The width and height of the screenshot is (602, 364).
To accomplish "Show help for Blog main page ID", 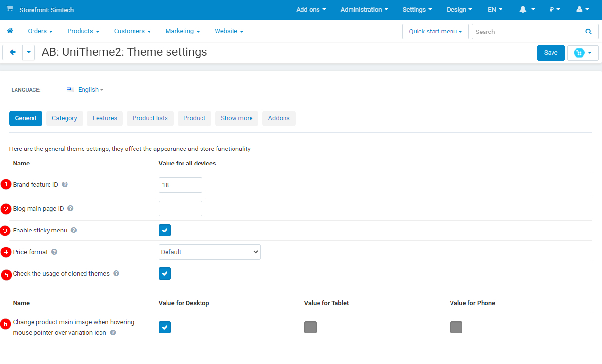I will point(70,209).
